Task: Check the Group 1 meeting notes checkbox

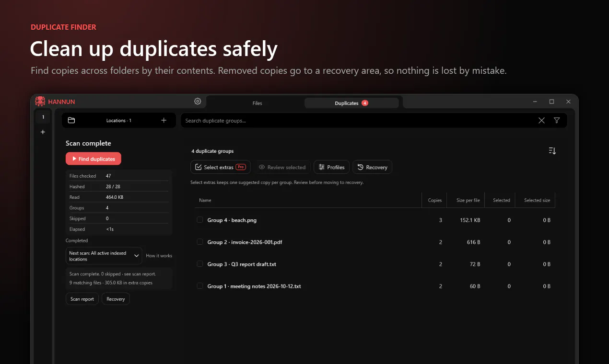Action: click(x=200, y=286)
